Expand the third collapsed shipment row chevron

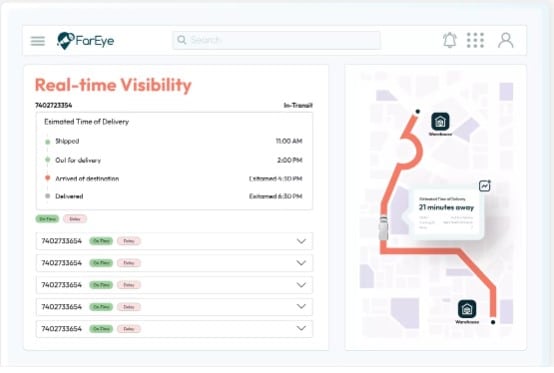tap(301, 285)
